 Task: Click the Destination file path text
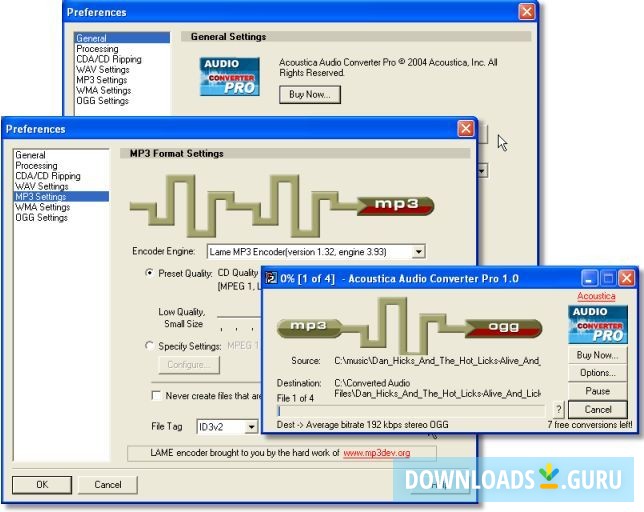(437, 388)
